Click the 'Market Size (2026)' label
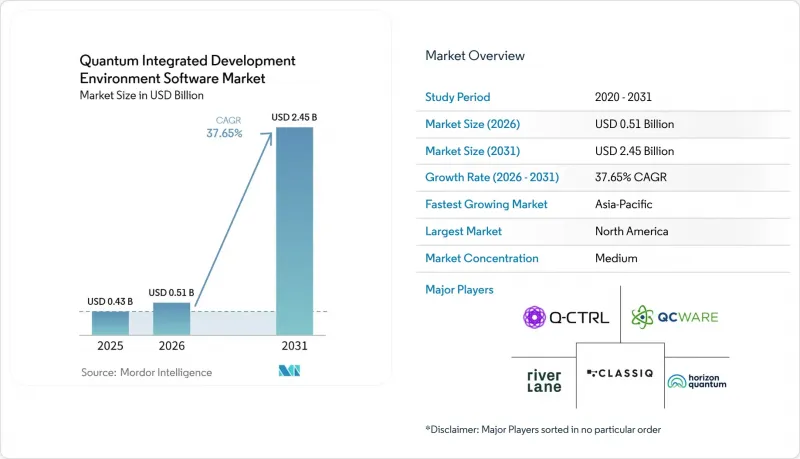The height and width of the screenshot is (459, 800). coord(472,124)
